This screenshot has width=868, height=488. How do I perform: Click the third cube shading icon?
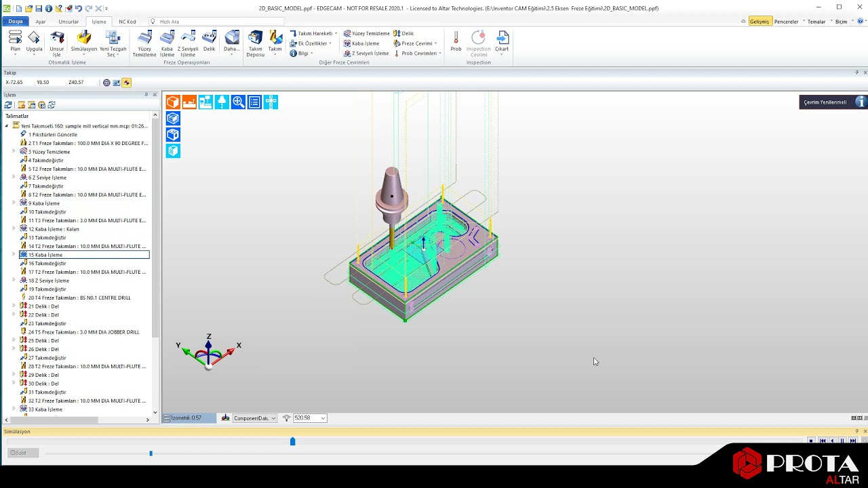173,151
